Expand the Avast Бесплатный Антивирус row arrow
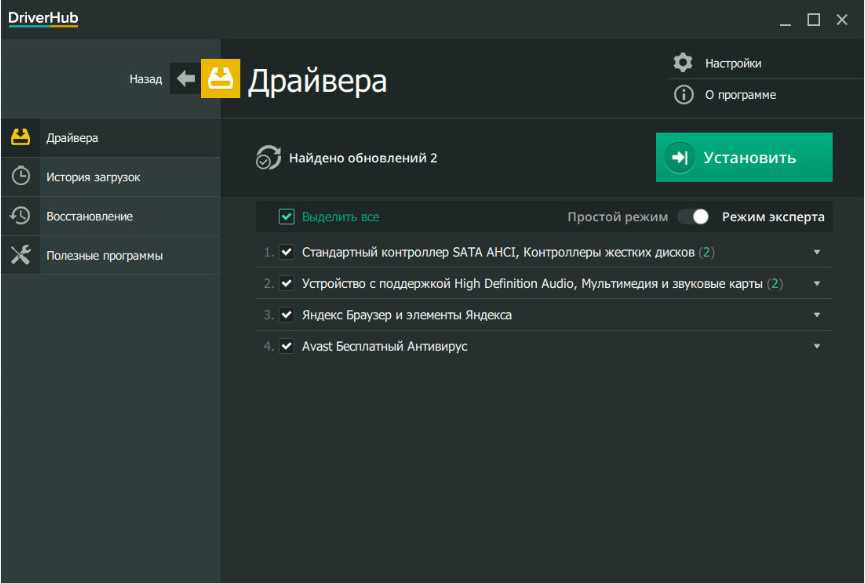This screenshot has height=583, width=865. pyautogui.click(x=817, y=346)
